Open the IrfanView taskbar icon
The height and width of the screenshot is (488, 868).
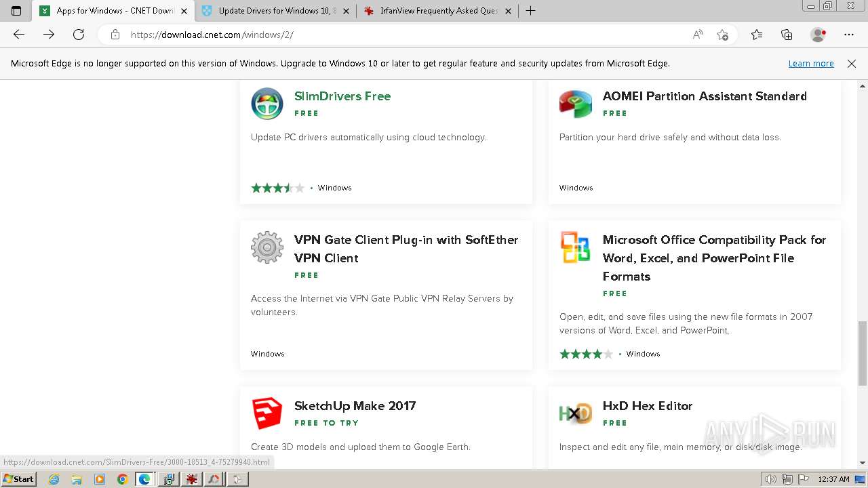191,479
